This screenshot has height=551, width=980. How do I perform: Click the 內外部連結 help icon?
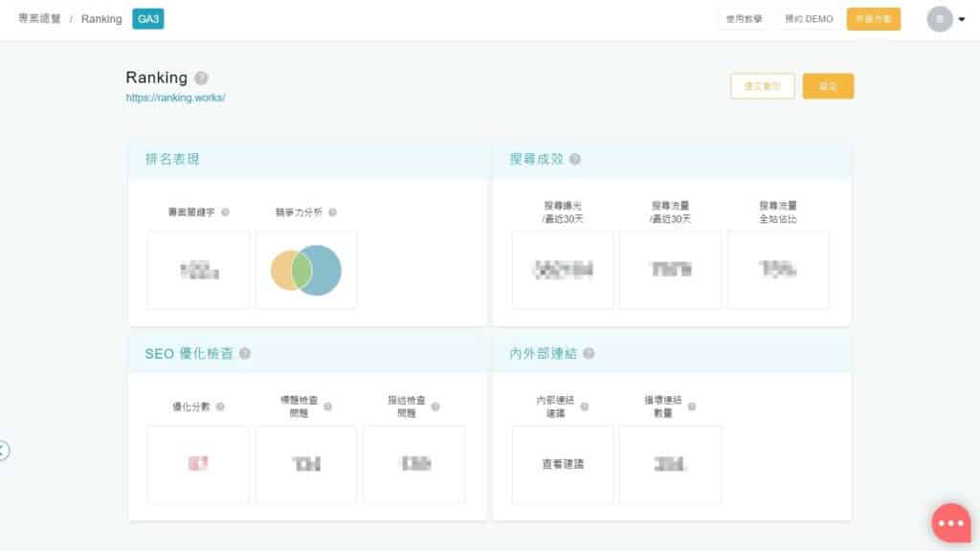pos(588,352)
